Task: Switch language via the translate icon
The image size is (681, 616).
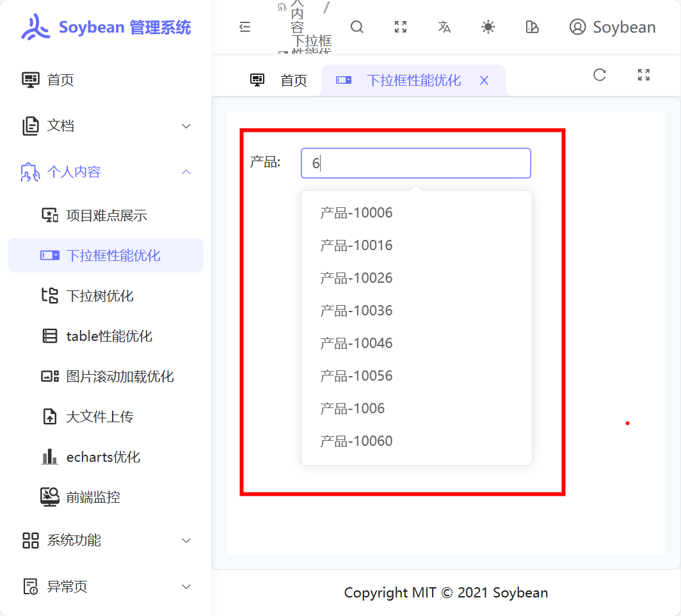Action: tap(444, 27)
